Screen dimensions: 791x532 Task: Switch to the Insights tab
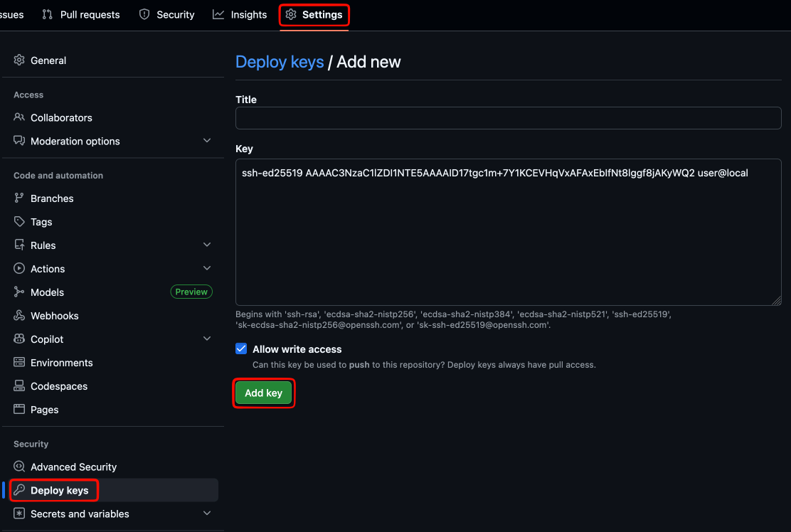pyautogui.click(x=240, y=14)
